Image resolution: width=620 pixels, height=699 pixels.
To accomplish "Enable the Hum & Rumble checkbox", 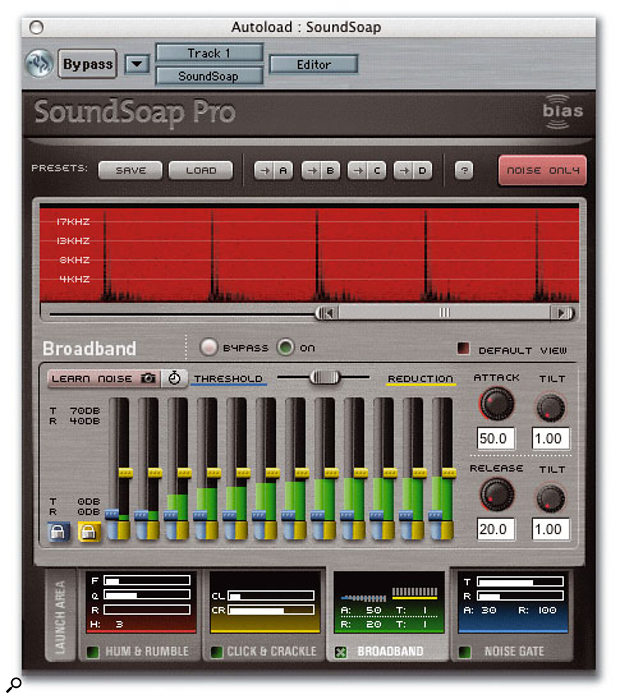I will pyautogui.click(x=93, y=652).
